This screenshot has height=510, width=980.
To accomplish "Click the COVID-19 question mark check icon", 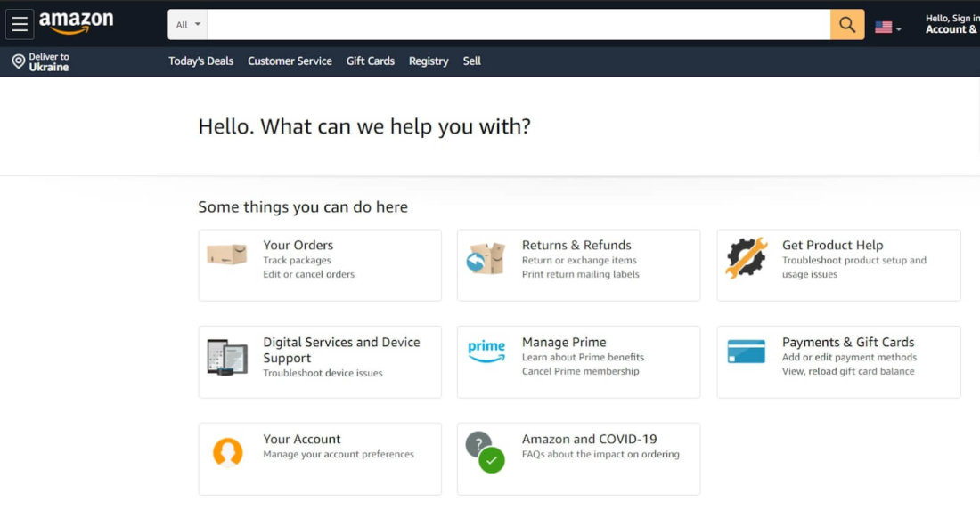I will tap(485, 452).
